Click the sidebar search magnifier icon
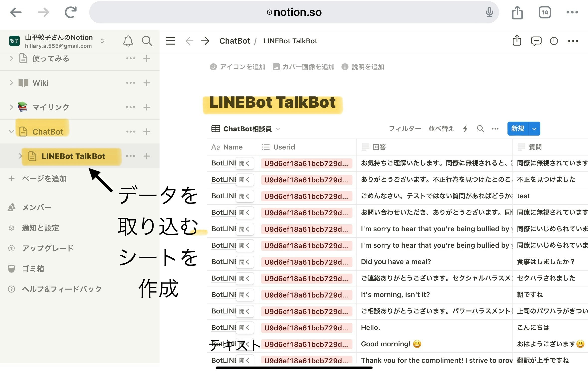Image resolution: width=588 pixels, height=373 pixels. (147, 41)
